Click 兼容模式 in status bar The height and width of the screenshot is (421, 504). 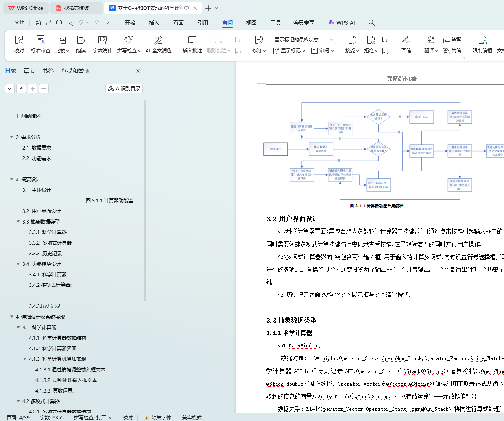(192, 417)
